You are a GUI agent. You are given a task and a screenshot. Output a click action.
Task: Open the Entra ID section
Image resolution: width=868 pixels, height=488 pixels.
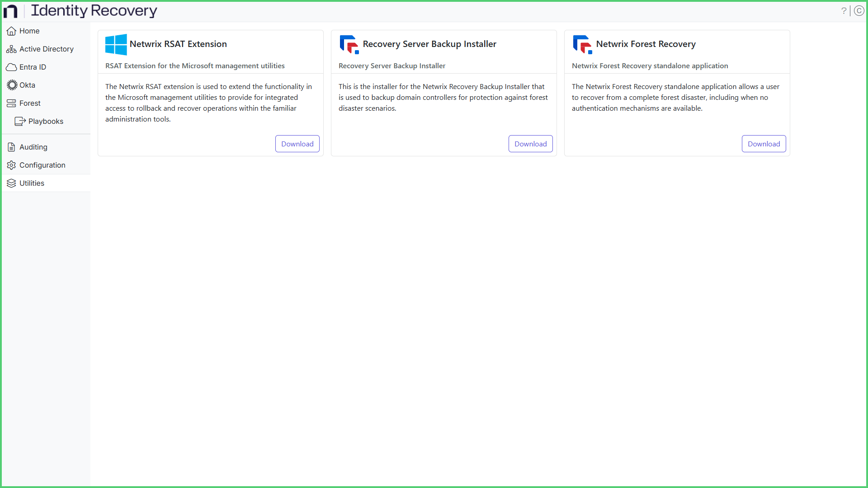(x=46, y=67)
